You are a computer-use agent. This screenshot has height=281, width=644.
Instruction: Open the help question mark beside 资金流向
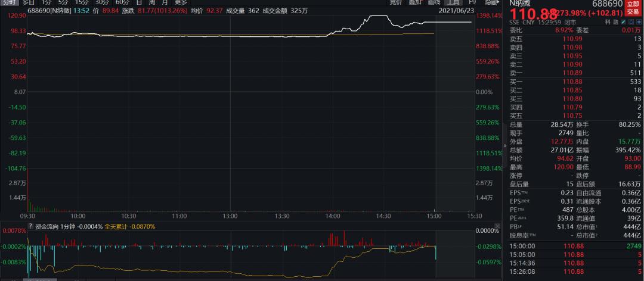(30, 226)
